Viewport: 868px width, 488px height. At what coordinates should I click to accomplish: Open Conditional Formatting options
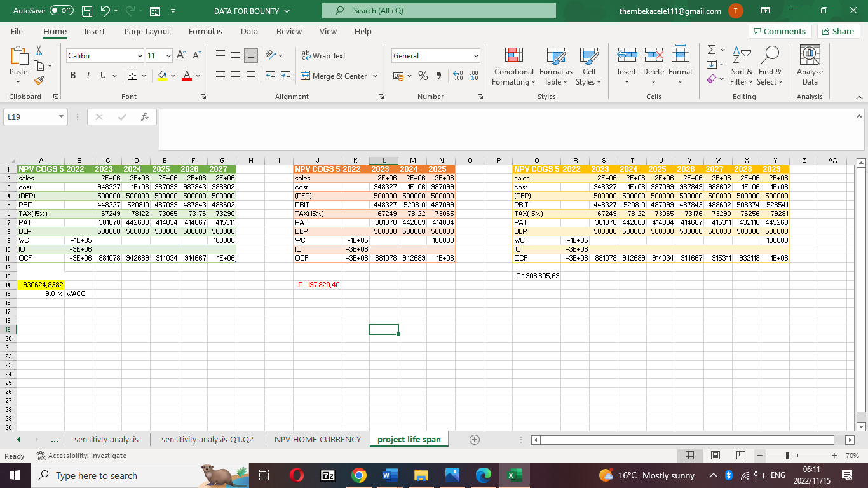(513, 67)
